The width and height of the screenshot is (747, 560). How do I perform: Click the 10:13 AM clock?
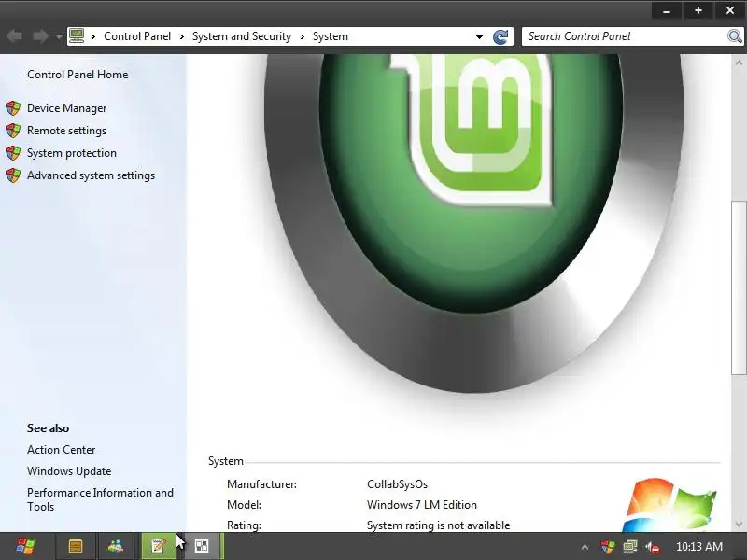[699, 547]
